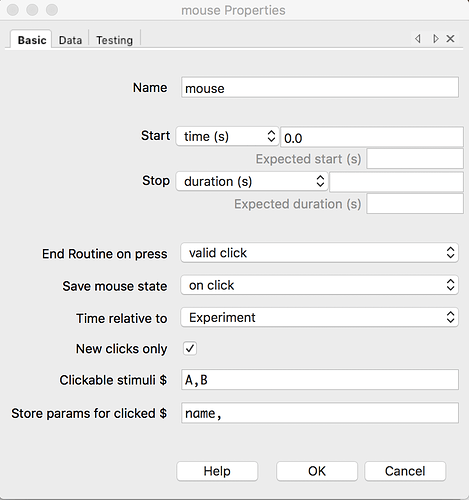
Task: Toggle the New clicks only checkbox
Action: 190,349
